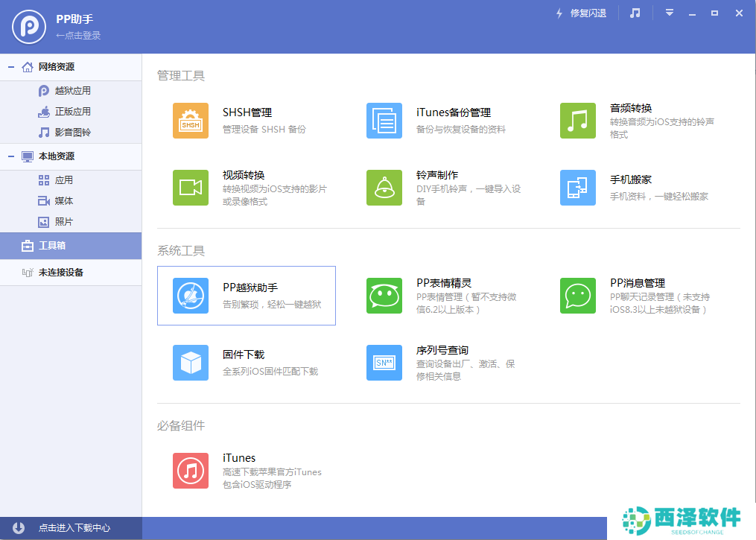Viewport: 756px width, 540px height.
Task: Click the PP越狱助手 title text
Action: click(x=250, y=288)
